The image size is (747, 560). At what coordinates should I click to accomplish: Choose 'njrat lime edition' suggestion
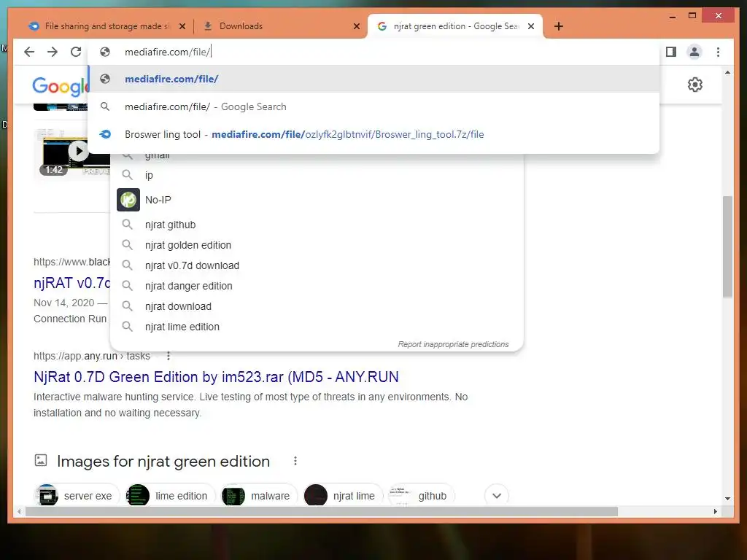coord(317,327)
